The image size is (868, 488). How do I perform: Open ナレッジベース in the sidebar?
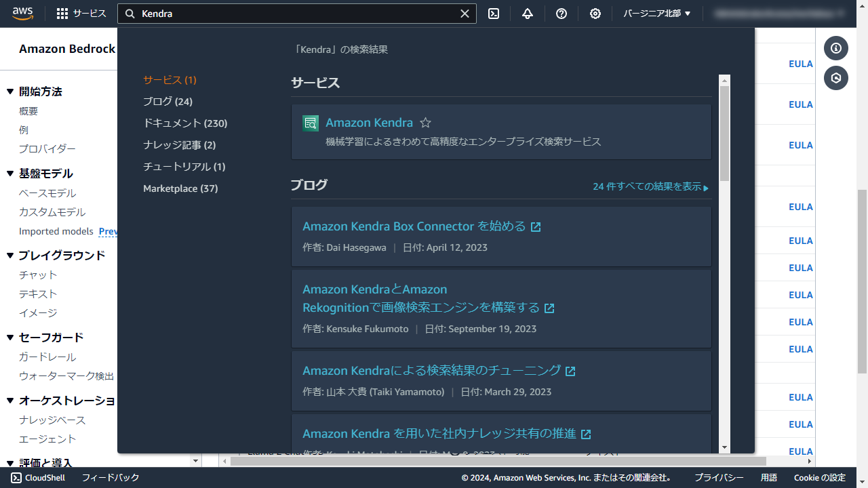point(52,420)
